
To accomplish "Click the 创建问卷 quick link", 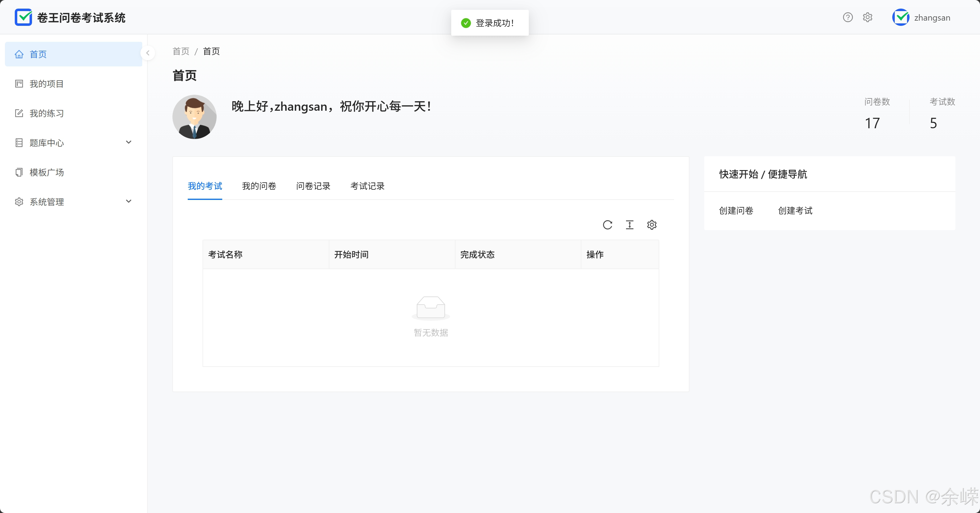I will 736,211.
